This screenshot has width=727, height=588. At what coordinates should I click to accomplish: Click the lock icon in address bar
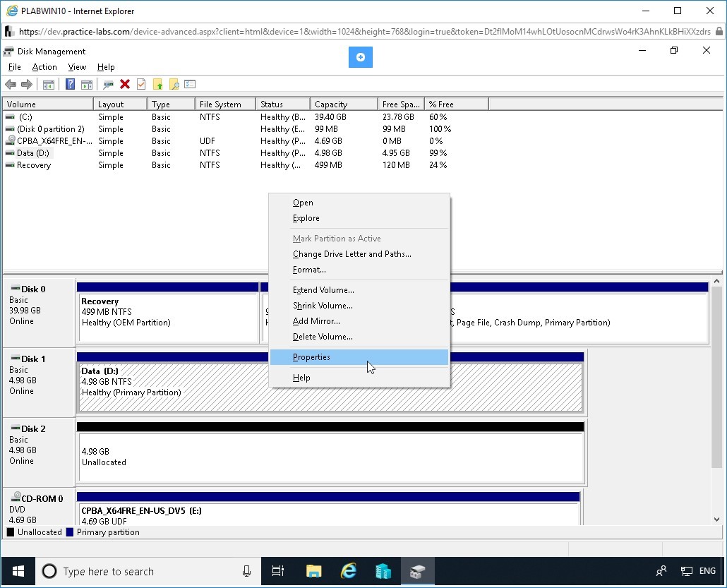coord(719,32)
